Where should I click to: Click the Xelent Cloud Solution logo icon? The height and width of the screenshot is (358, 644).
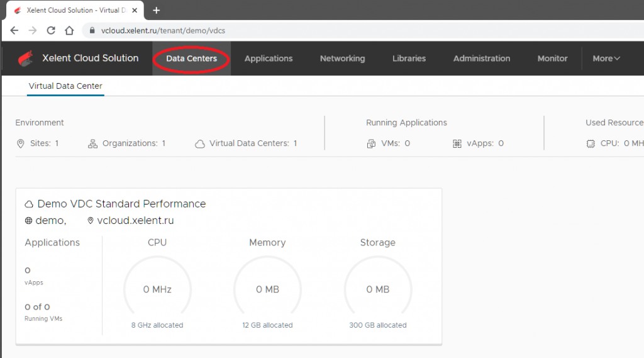[x=25, y=59]
